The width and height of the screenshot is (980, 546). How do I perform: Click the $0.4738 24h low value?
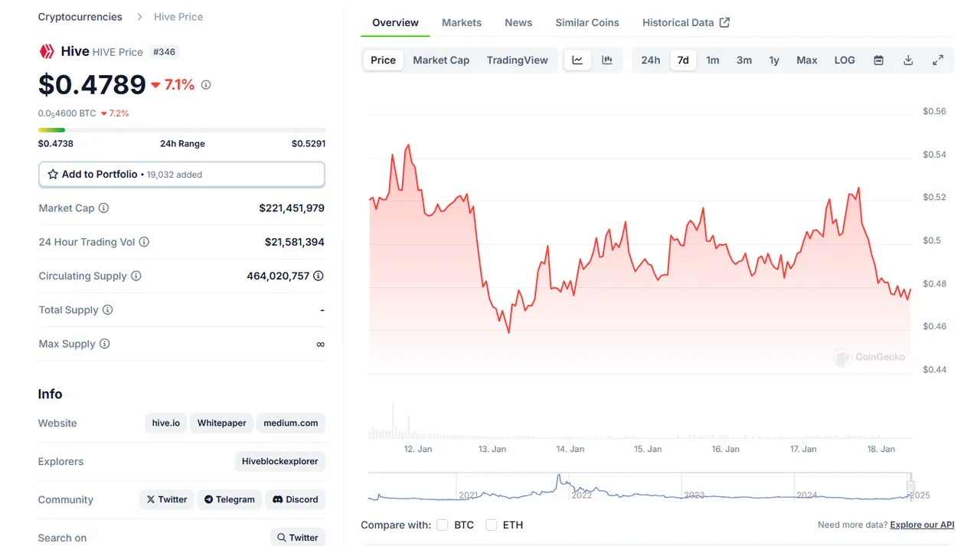click(56, 144)
